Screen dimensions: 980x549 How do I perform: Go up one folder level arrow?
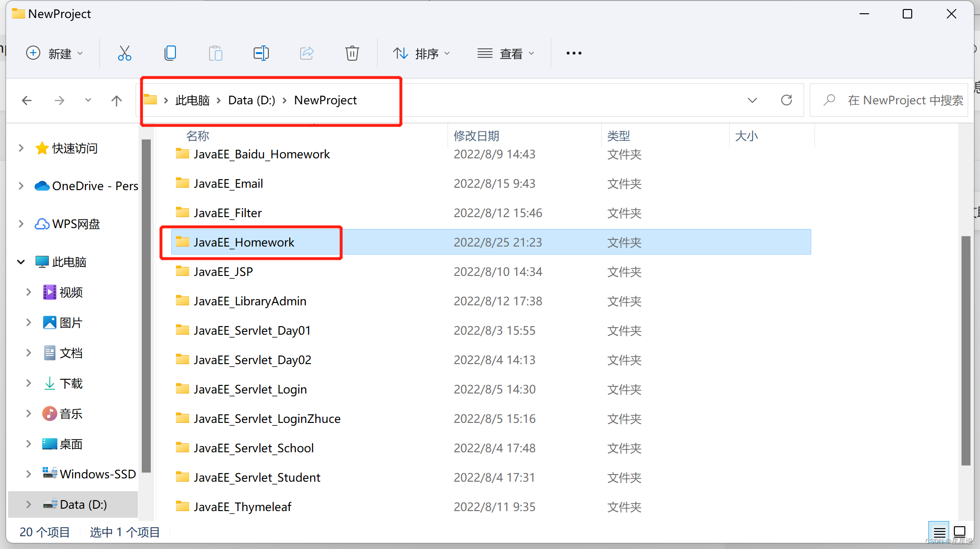pos(117,101)
